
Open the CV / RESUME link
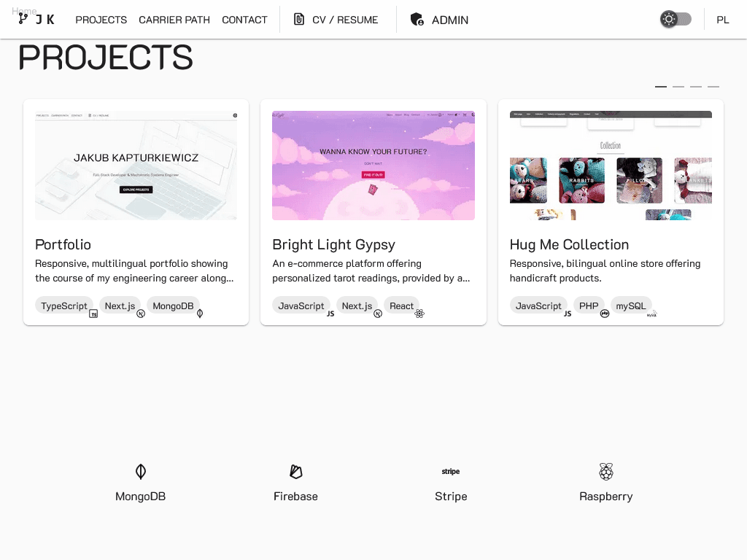click(345, 20)
